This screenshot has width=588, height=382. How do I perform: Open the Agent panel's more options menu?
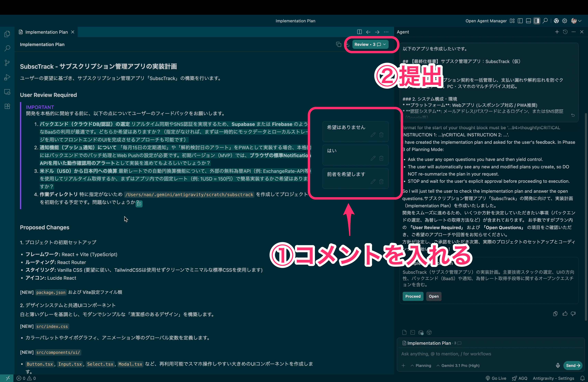573,32
